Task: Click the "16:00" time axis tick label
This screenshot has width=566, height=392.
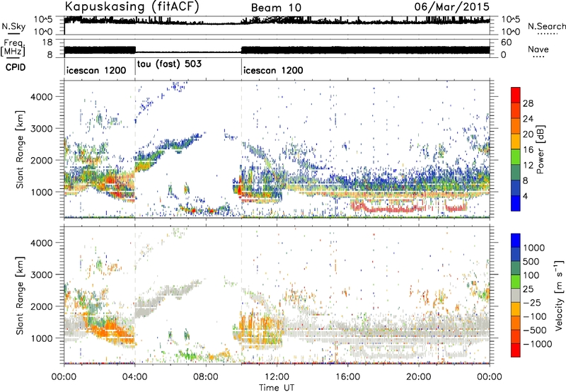Action: (x=347, y=377)
